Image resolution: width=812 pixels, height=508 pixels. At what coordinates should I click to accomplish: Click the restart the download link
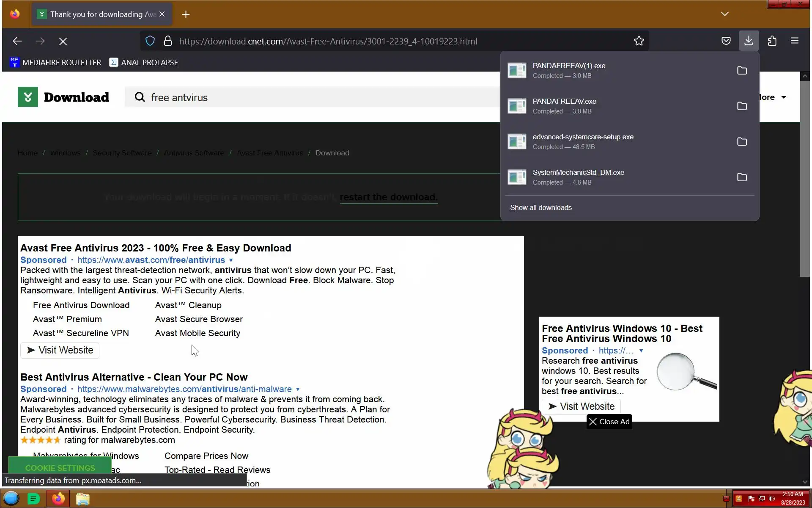[388, 197]
